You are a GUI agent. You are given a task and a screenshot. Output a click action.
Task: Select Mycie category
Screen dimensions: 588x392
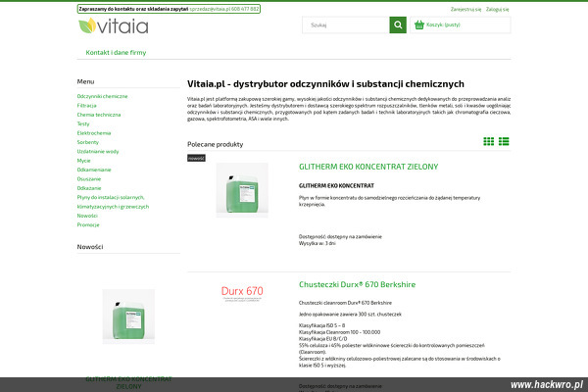click(x=83, y=161)
